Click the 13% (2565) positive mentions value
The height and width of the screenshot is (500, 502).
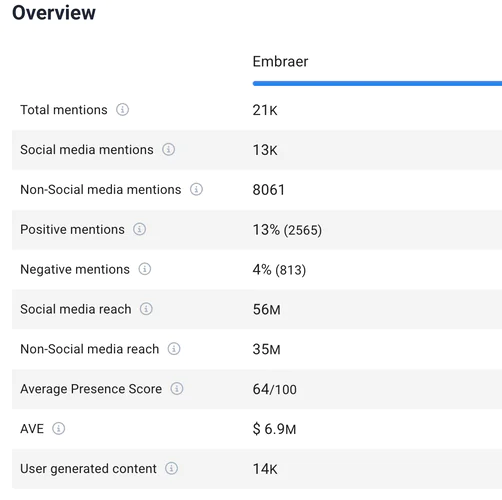tap(287, 230)
